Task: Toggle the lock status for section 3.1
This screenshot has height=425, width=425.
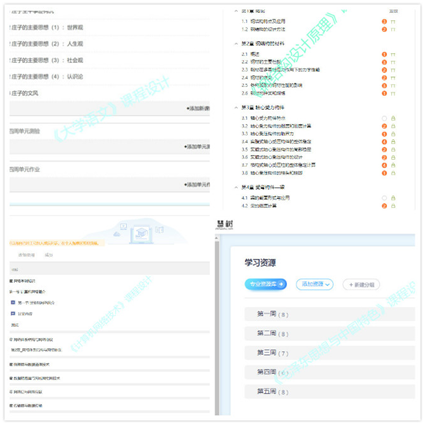Action: (x=393, y=118)
